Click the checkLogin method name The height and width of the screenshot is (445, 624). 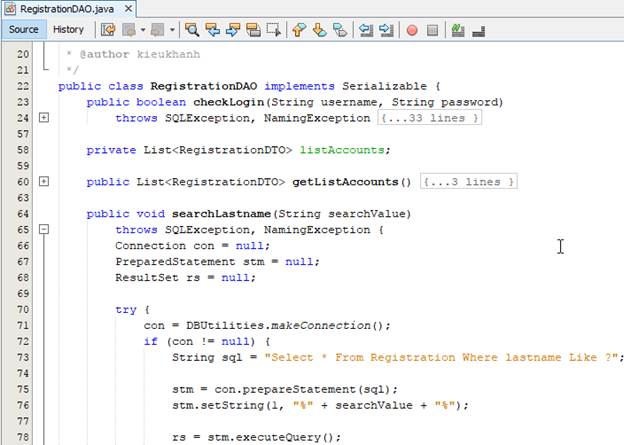point(229,102)
